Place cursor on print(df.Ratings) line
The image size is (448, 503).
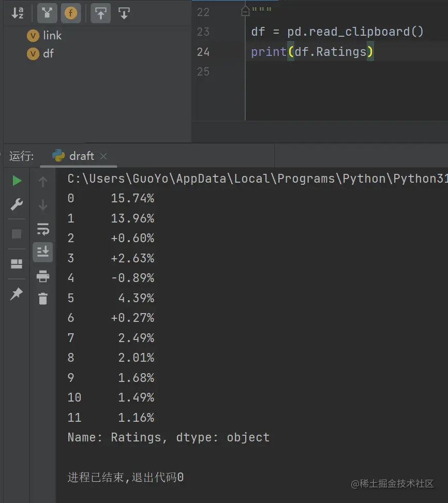point(312,52)
